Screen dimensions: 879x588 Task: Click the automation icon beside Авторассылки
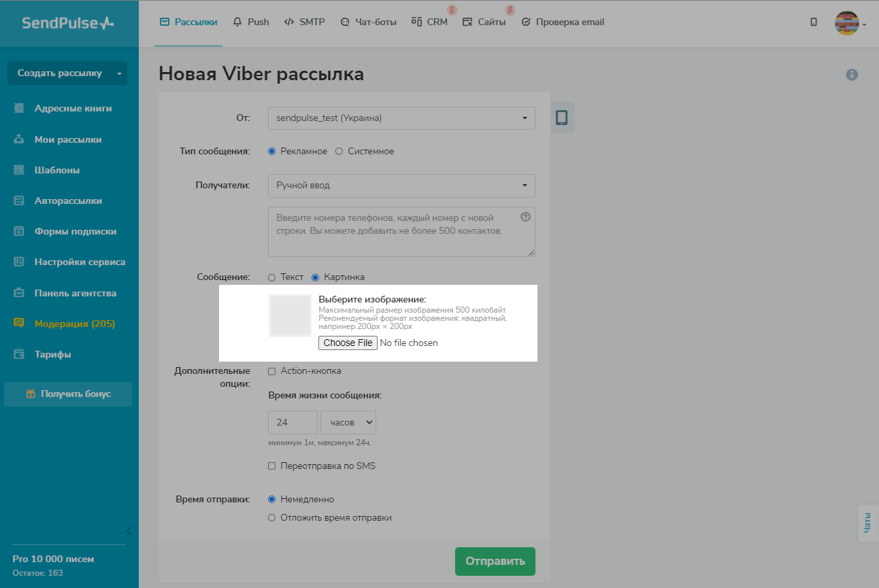[19, 201]
